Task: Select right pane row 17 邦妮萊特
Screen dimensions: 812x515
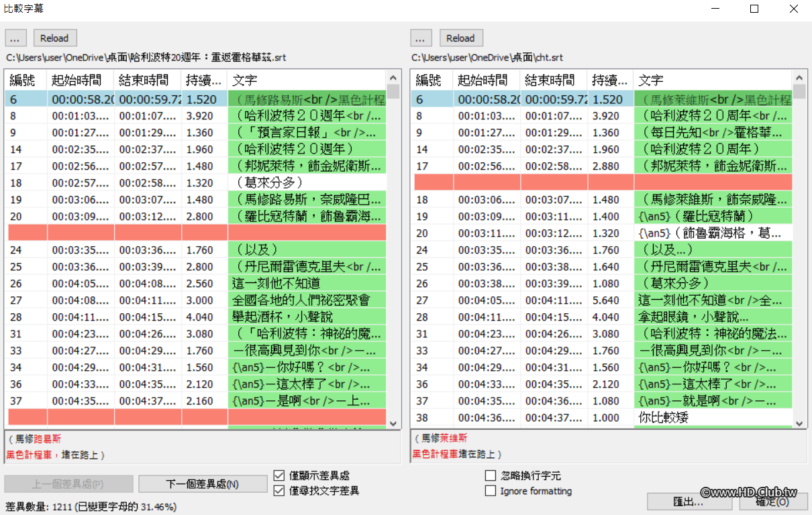Action: click(602, 166)
